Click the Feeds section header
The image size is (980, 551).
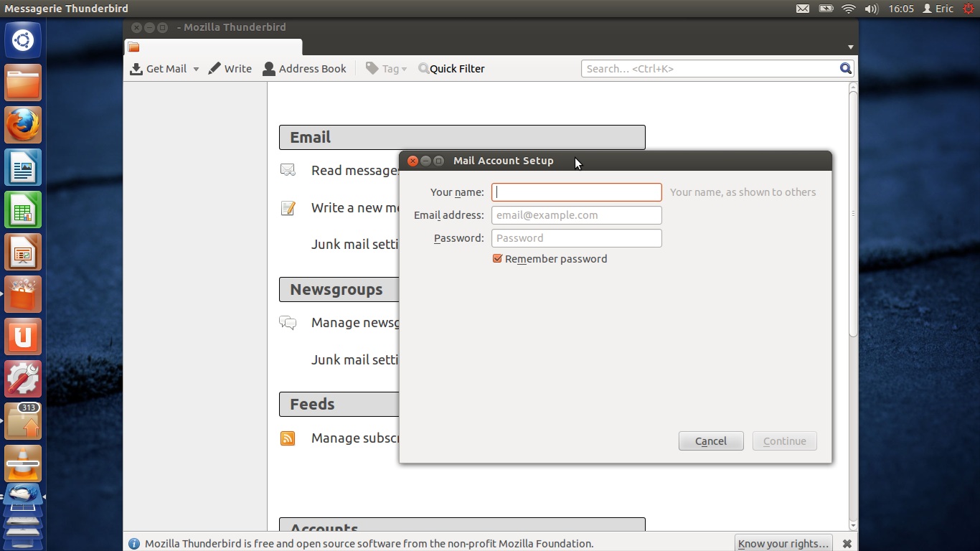[339, 404]
